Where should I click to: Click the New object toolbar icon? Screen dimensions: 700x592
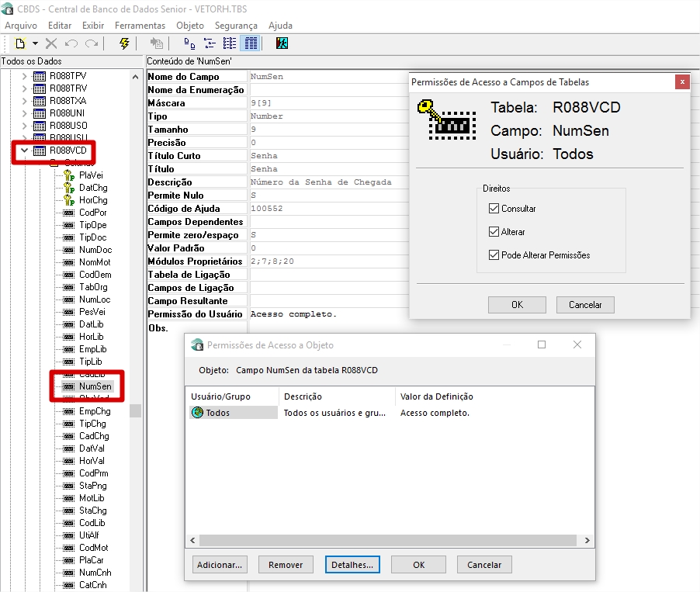click(20, 43)
